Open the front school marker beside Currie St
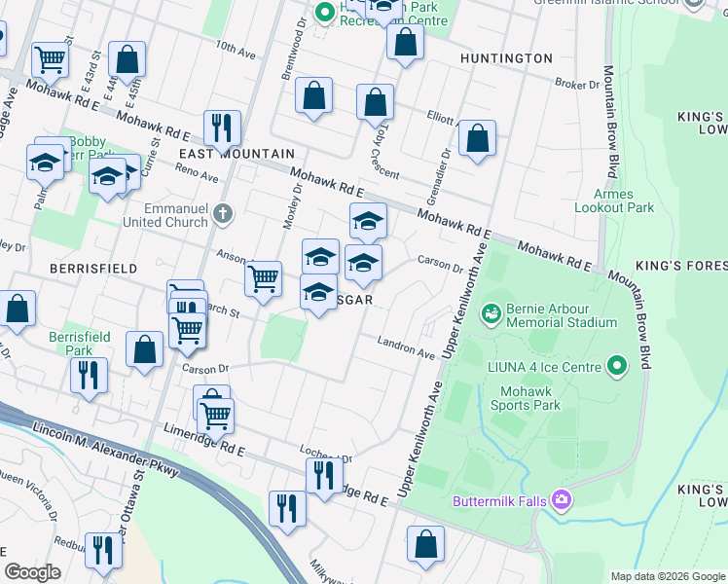Viewport: 728px width, 584px height. pyautogui.click(x=107, y=178)
